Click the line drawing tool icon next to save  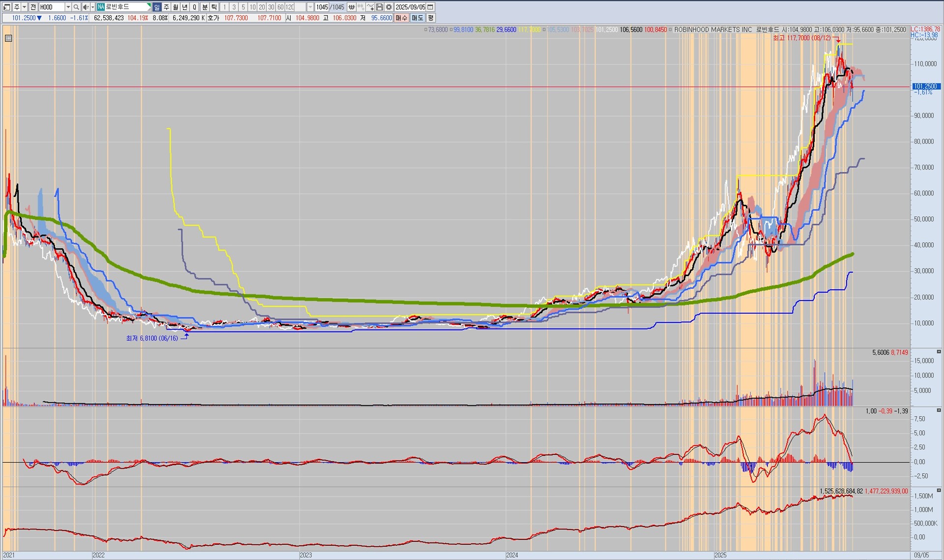pos(370,7)
